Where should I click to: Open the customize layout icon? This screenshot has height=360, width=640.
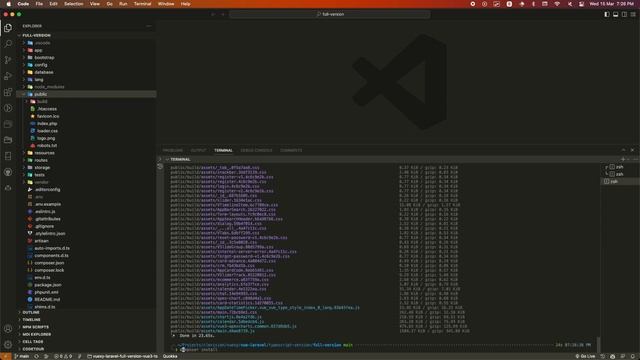pos(633,14)
